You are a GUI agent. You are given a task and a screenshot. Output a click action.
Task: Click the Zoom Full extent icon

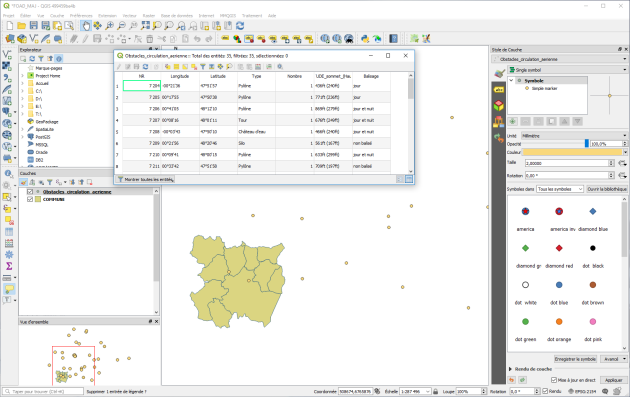145,26
